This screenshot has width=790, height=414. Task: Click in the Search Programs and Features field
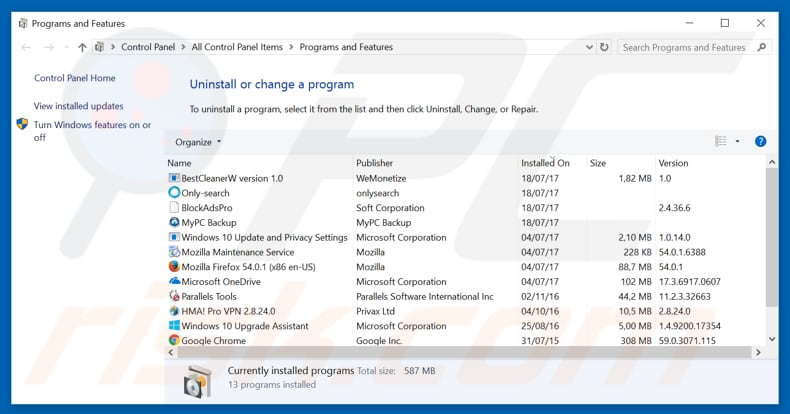[685, 47]
